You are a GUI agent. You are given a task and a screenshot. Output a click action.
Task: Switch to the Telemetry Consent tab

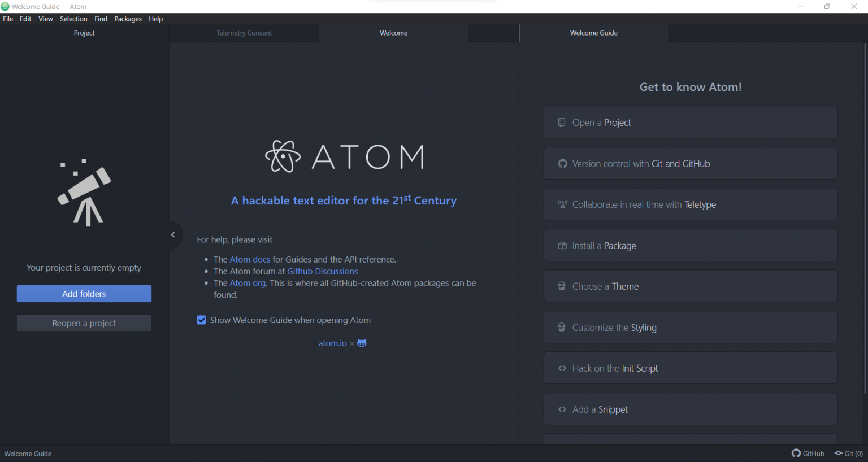coord(244,33)
